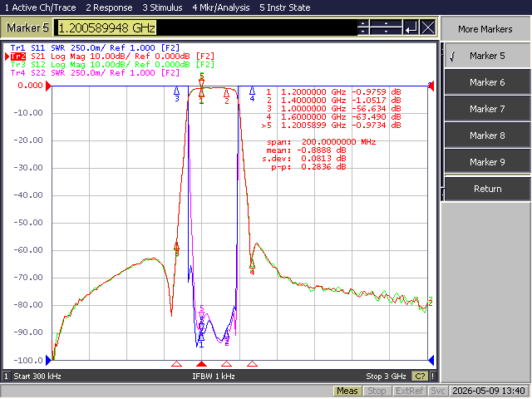This screenshot has height=399, width=532.
Task: Click the softkey menu scroll handle strip
Action: tap(442, 121)
